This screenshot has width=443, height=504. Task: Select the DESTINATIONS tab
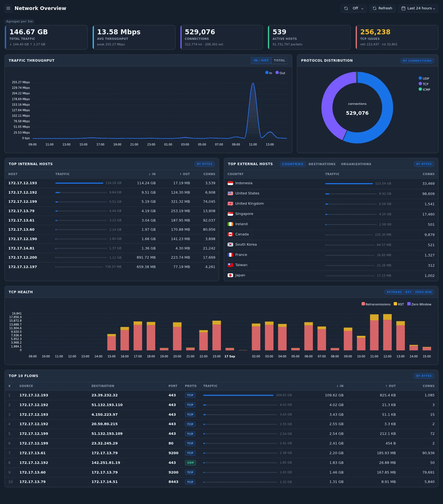322,164
